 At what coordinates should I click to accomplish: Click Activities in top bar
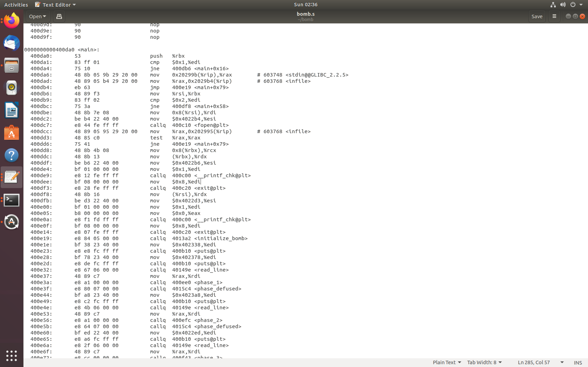[x=16, y=5]
